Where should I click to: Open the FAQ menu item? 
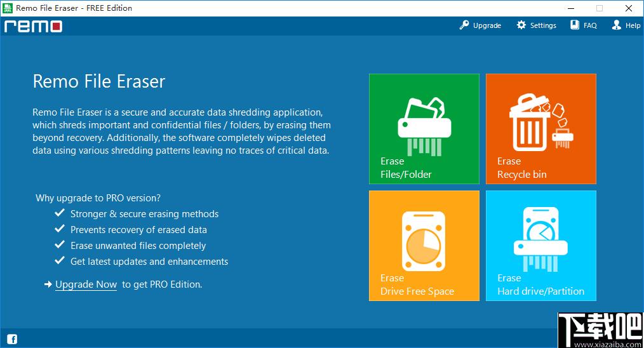(584, 25)
